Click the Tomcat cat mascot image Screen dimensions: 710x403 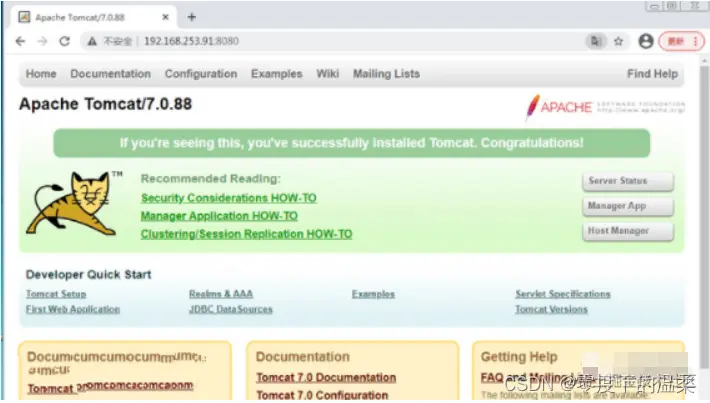pyautogui.click(x=73, y=203)
